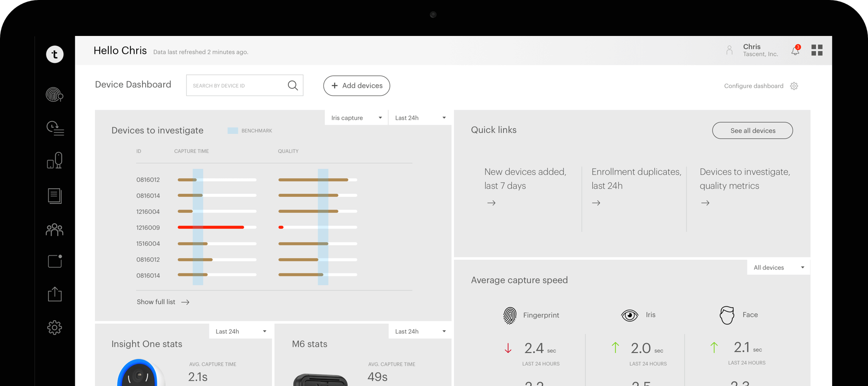Open Enrollment duplicates quick link arrow
Screen dimensions: 868x386
click(596, 203)
